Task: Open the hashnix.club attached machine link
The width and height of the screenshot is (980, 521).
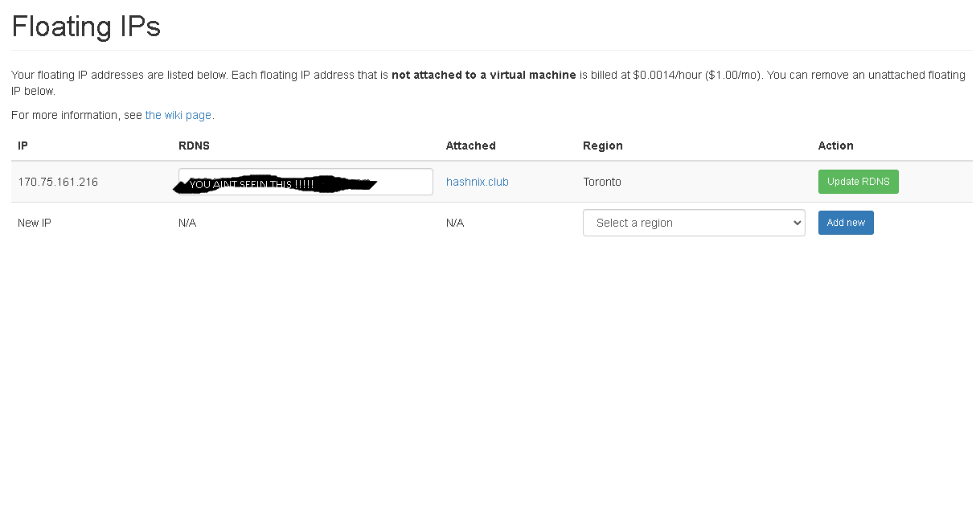Action: (x=477, y=182)
